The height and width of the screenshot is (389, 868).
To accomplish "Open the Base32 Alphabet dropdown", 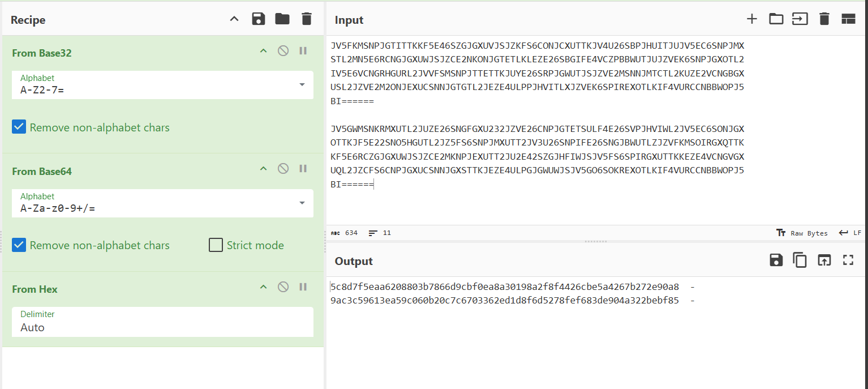I will pyautogui.click(x=302, y=85).
